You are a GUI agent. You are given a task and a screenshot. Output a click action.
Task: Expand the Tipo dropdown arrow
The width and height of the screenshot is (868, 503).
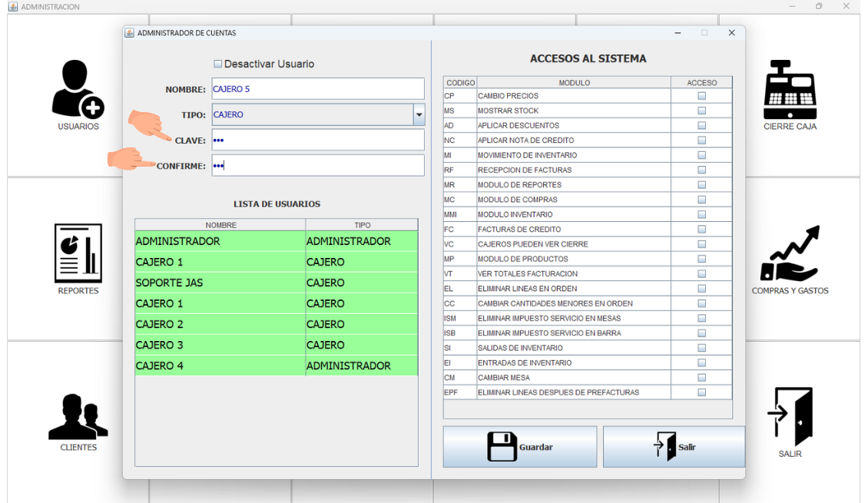[x=419, y=114]
